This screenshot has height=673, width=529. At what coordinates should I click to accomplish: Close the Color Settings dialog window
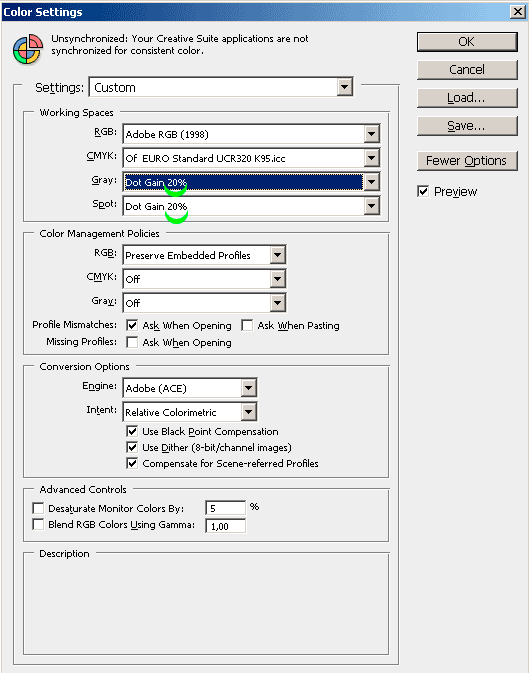tap(518, 12)
